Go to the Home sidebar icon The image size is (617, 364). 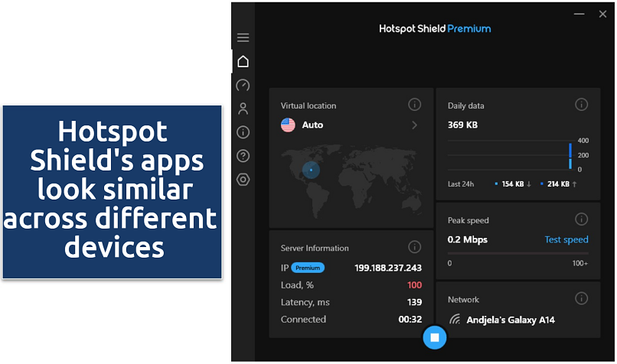pyautogui.click(x=243, y=61)
